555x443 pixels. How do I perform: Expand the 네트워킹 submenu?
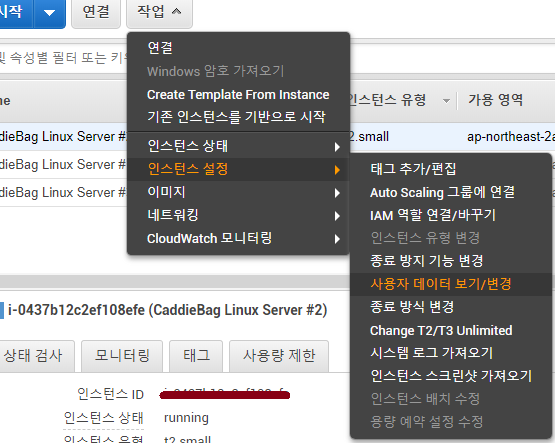click(x=238, y=215)
